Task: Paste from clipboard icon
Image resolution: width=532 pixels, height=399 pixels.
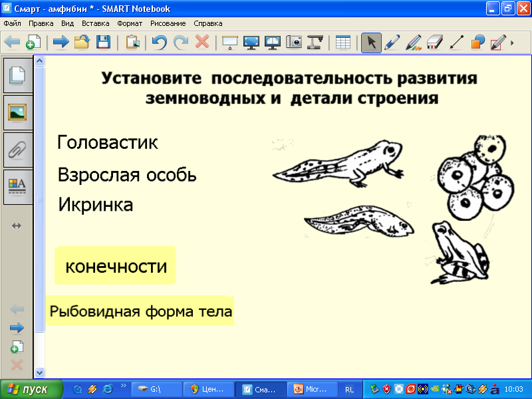Action: click(132, 43)
